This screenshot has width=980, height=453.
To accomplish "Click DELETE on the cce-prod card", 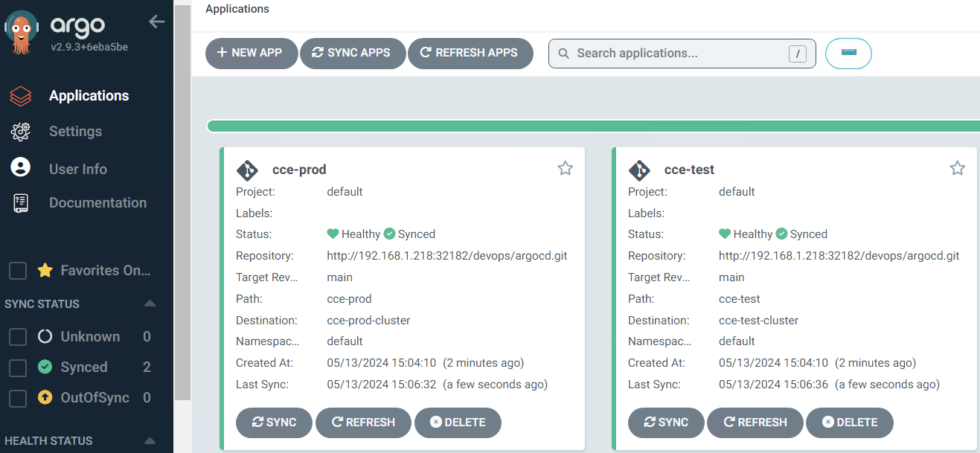I will (x=458, y=423).
